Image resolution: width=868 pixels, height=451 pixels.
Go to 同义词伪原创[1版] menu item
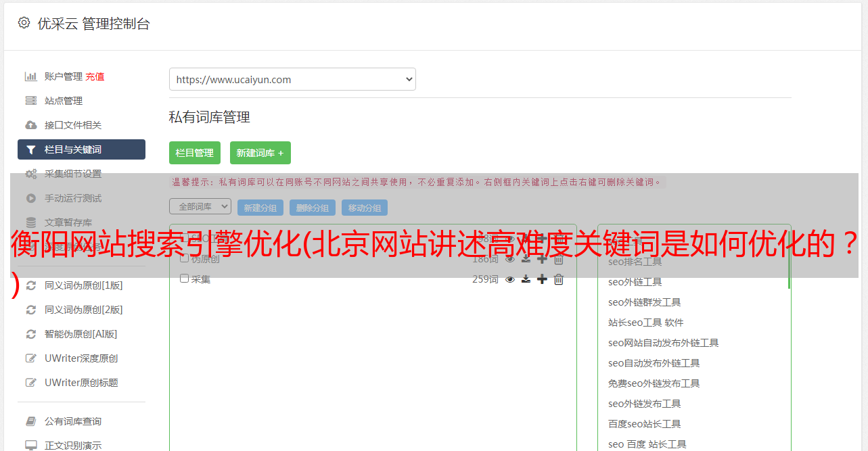(x=84, y=285)
